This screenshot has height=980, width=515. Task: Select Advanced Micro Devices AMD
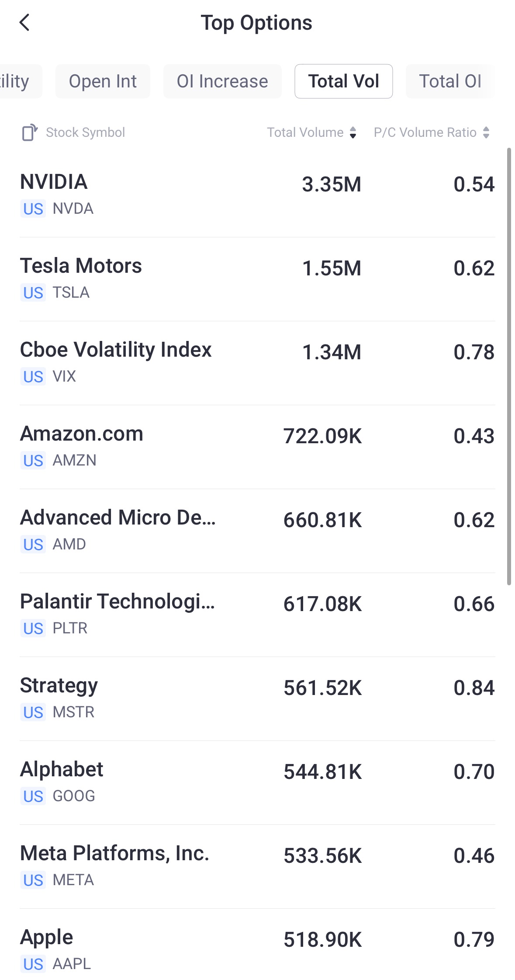click(257, 530)
